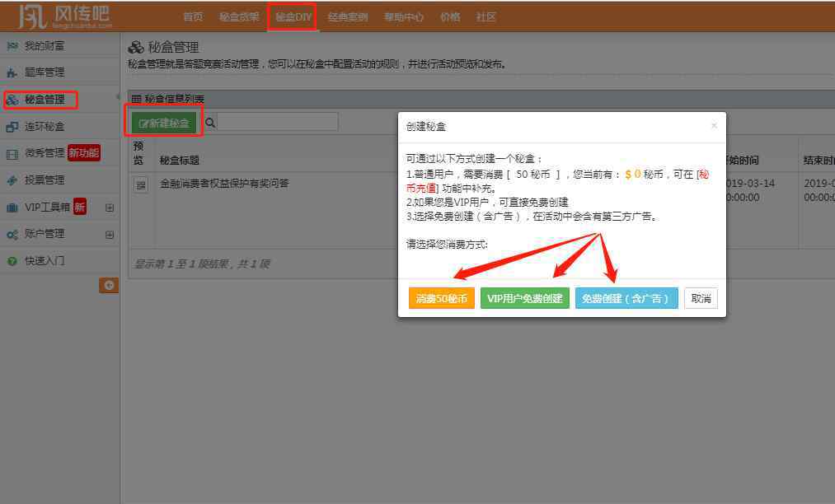
Task: Click the 风传吧 site logo
Action: [x=64, y=16]
